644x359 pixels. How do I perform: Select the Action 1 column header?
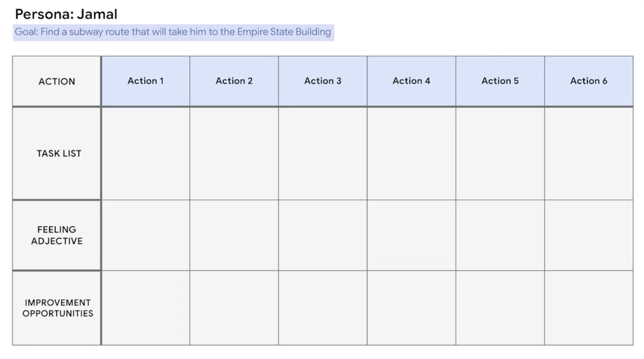point(146,81)
